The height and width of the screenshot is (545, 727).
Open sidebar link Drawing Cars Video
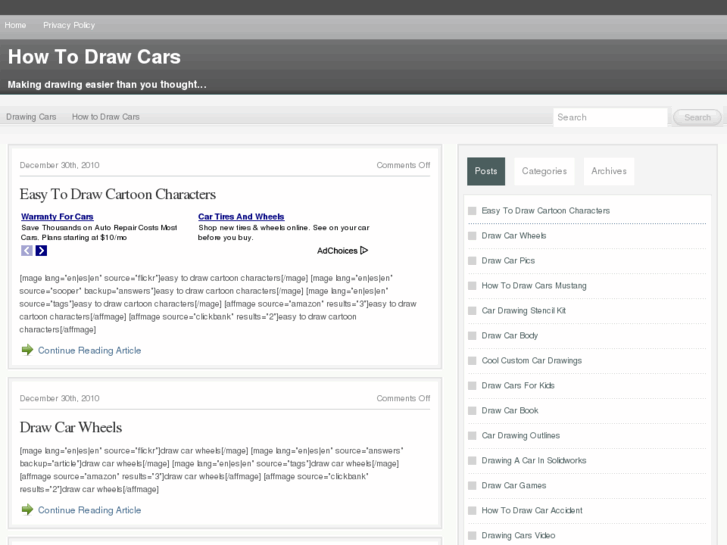[518, 535]
